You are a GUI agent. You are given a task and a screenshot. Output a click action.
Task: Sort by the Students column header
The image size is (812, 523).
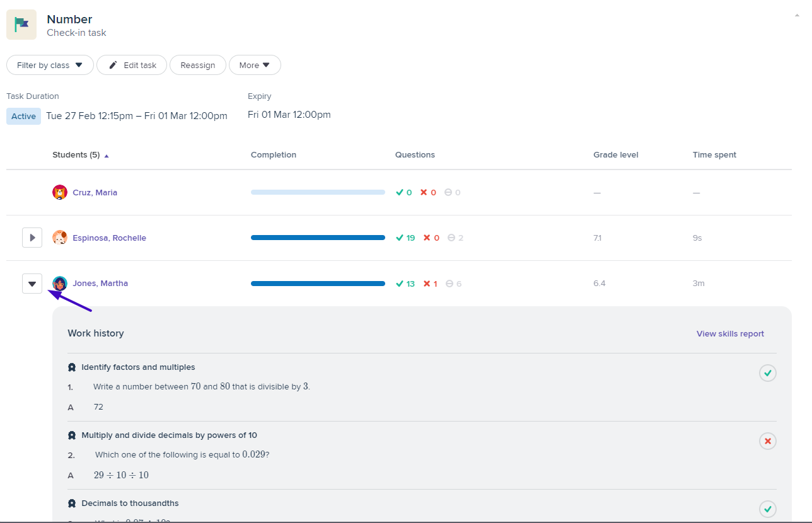[x=81, y=155]
